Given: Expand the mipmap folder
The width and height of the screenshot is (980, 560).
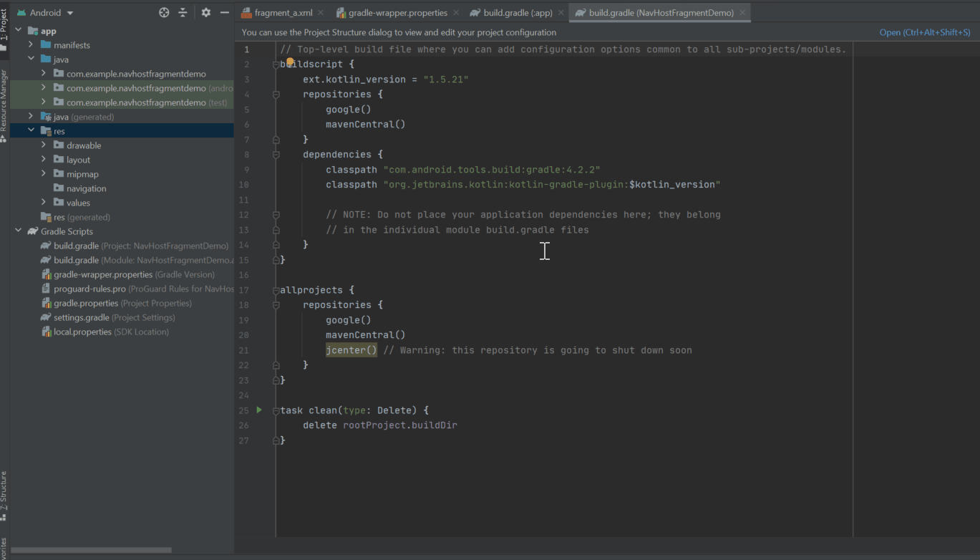Looking at the screenshot, I should 44,173.
